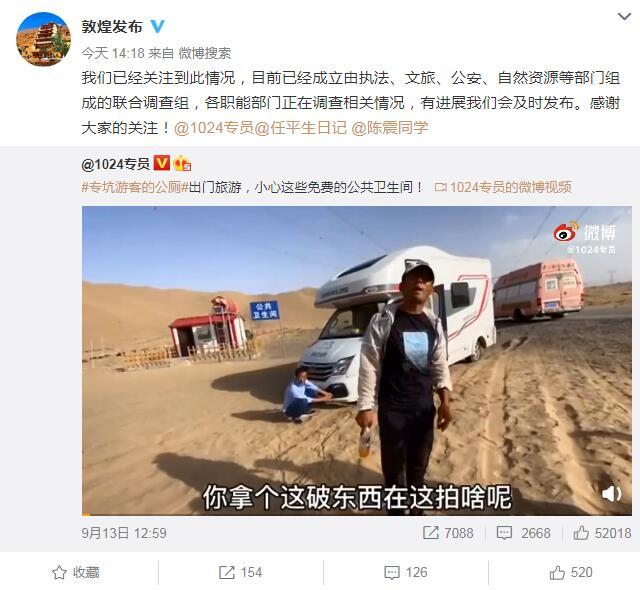The height and width of the screenshot is (590, 640).
Task: Click the orange V verification badge
Action: click(x=162, y=163)
